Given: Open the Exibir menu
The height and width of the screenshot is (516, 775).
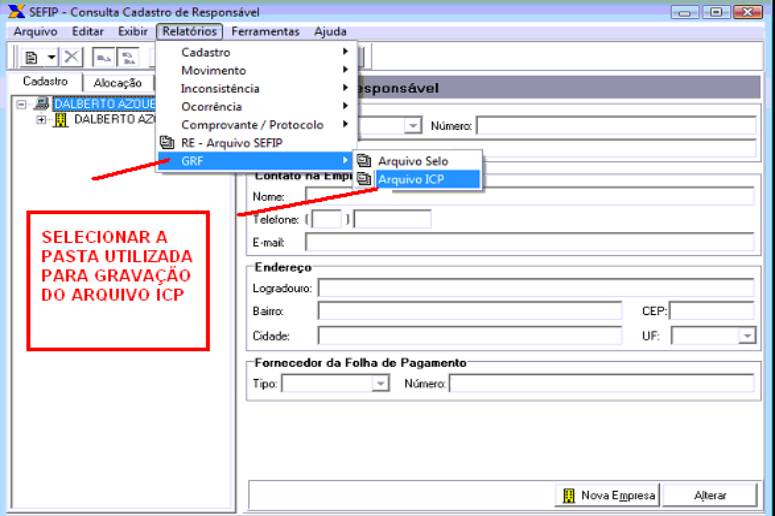Looking at the screenshot, I should (132, 31).
